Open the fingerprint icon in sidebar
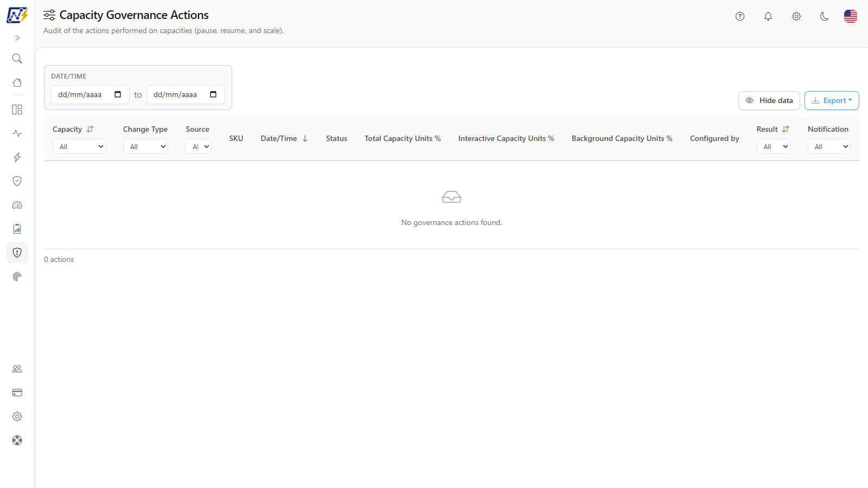Screen dimensions: 868x488 [x=17, y=277]
